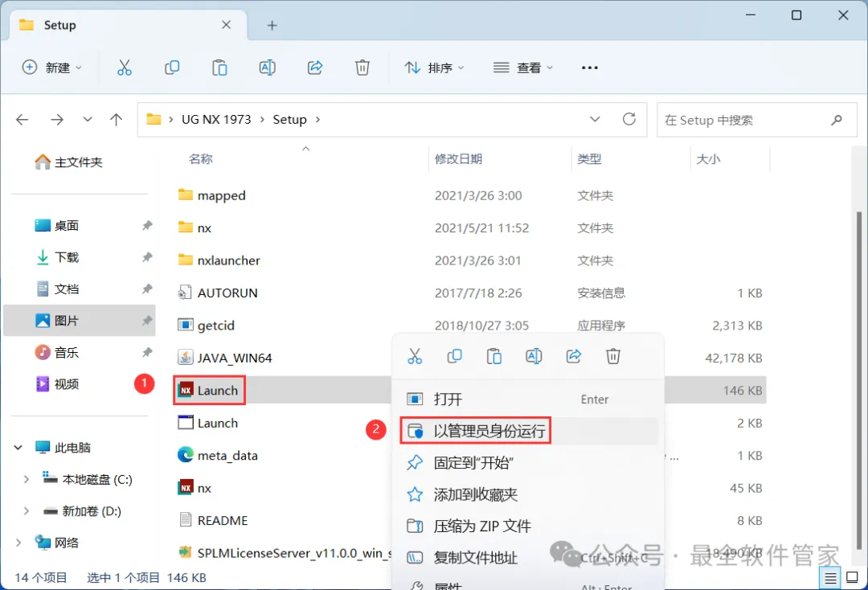868x590 pixels.
Task: Click the search magnifier icon
Action: [837, 120]
